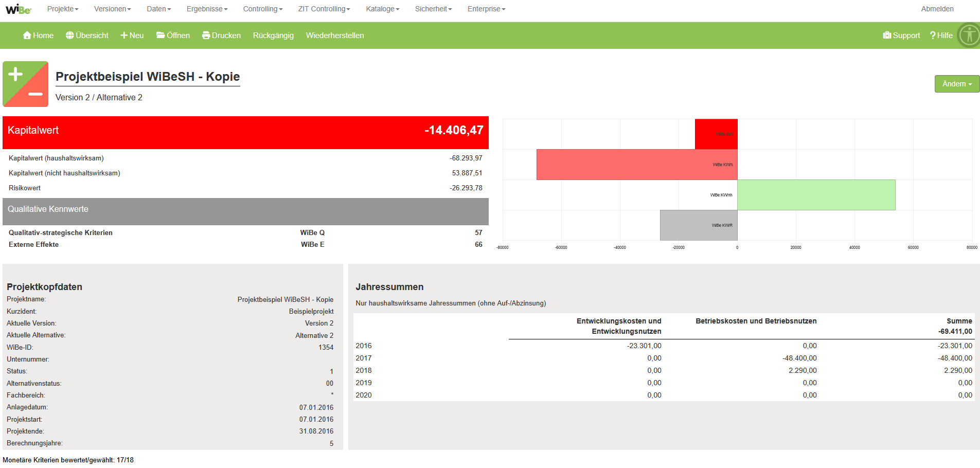Click Abmelden to log out
This screenshot has height=468, width=980.
(937, 9)
